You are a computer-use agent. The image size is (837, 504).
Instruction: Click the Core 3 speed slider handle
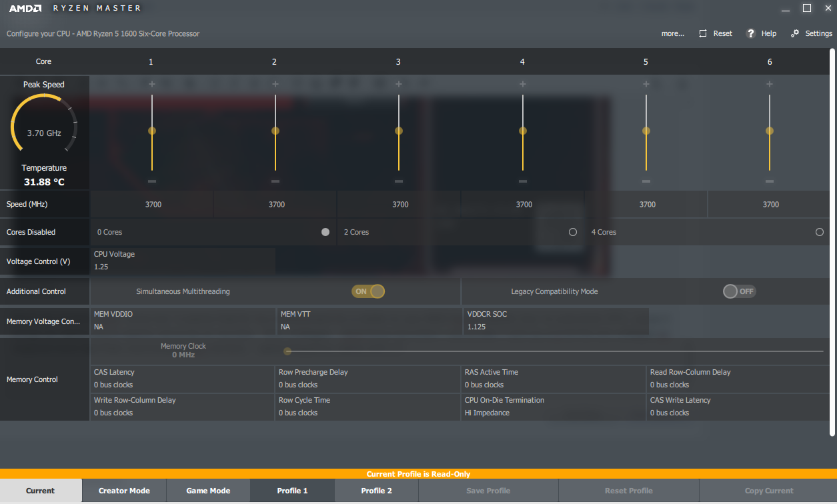pyautogui.click(x=399, y=131)
